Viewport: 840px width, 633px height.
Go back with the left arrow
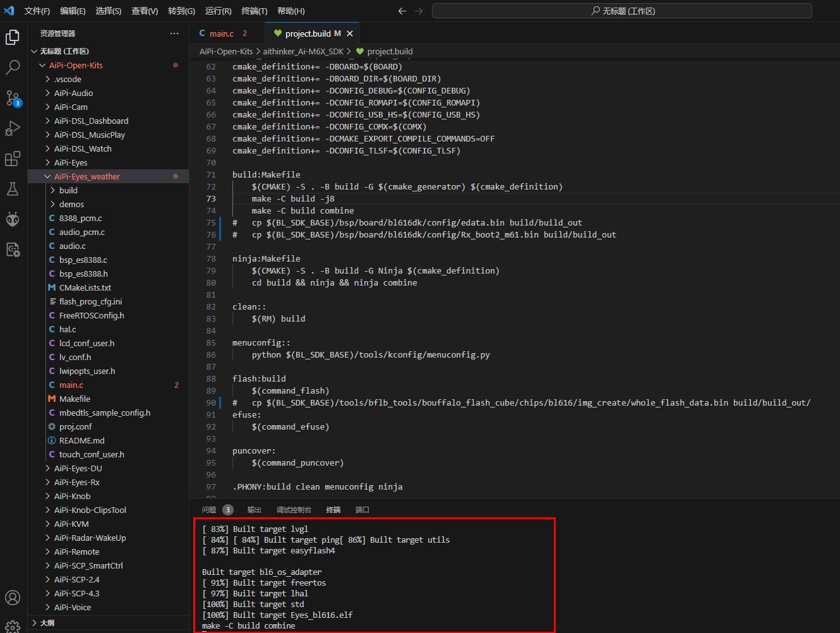pos(402,11)
